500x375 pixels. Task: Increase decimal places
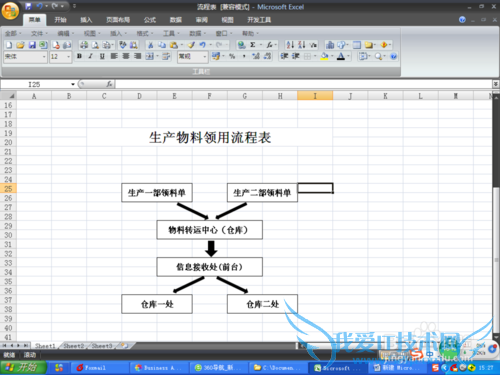pos(256,56)
